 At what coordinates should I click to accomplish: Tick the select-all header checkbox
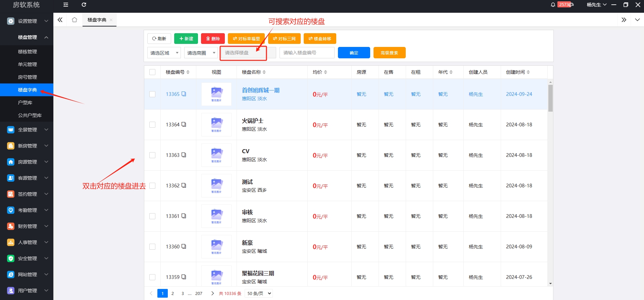tap(152, 72)
